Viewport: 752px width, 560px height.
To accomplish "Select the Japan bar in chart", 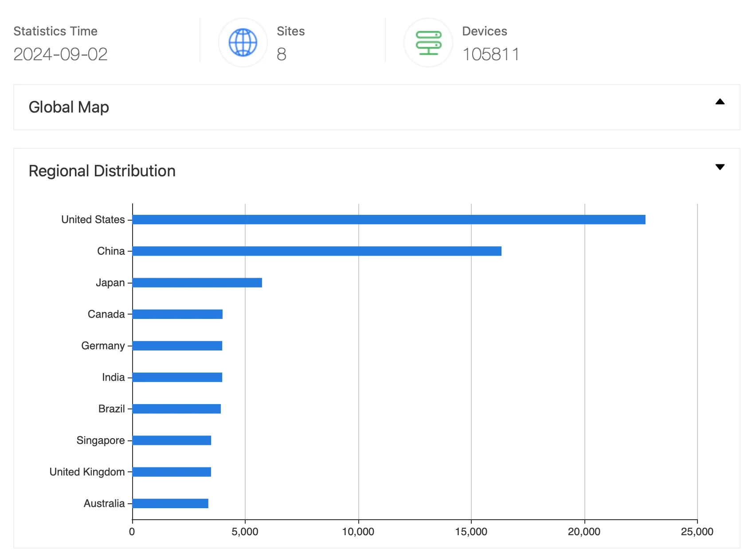I will pos(197,283).
